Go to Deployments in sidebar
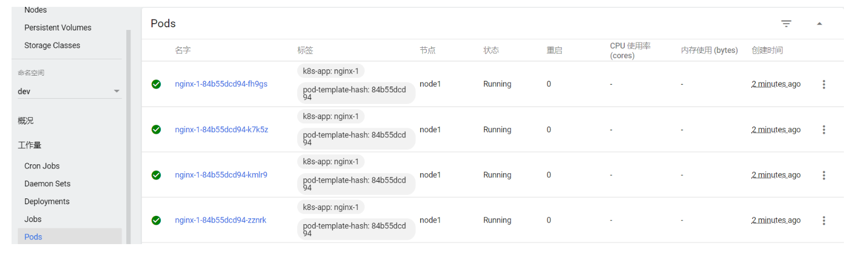Viewport: 868px width, 263px height. [47, 202]
